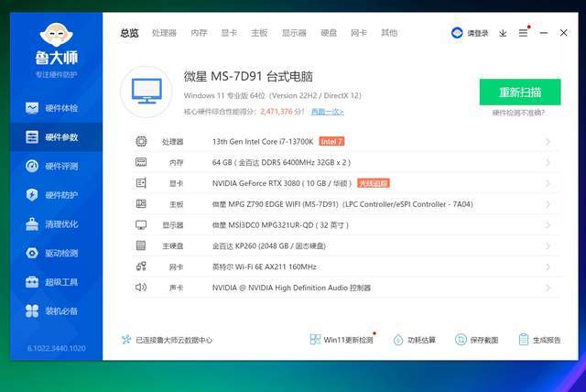Click 金百达 KP260 disk text
586x392 pixels.
pyautogui.click(x=268, y=245)
